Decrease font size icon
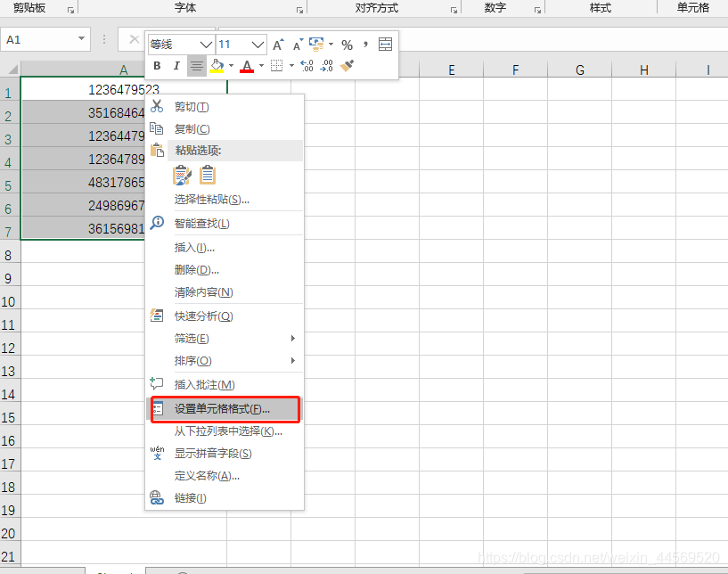 pyautogui.click(x=298, y=45)
